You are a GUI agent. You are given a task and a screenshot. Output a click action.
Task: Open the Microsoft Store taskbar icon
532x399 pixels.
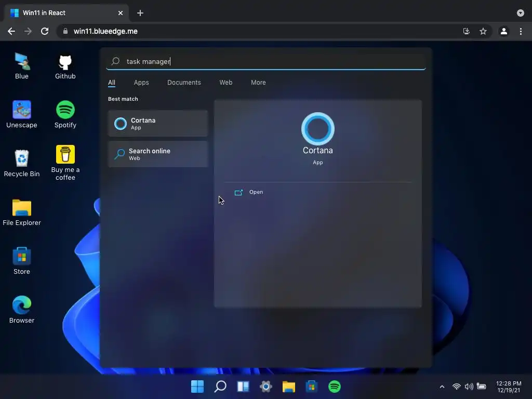click(312, 387)
